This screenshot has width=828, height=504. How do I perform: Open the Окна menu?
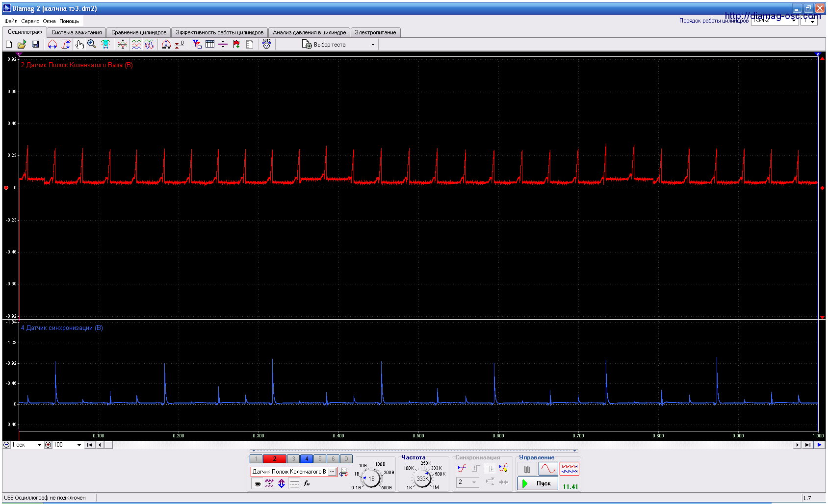click(x=49, y=21)
